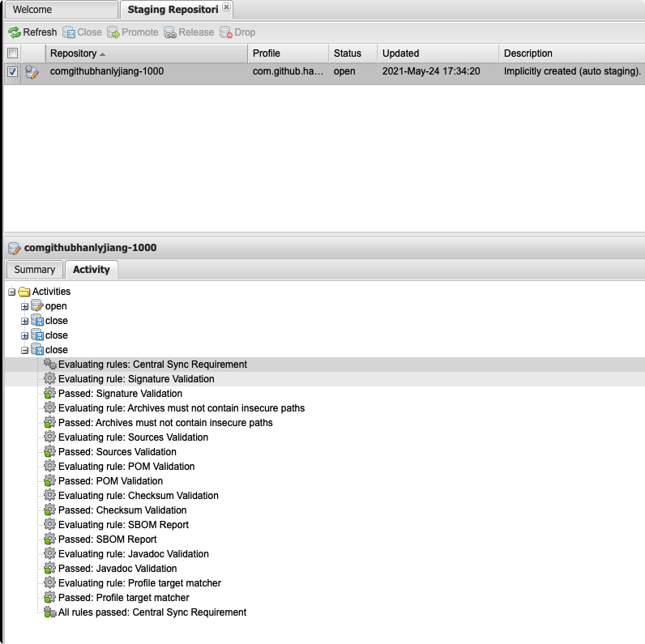Viewport: 645px width, 644px height.
Task: Click gear icon for Evaluating rule: Archives insecure paths
Action: click(x=49, y=407)
